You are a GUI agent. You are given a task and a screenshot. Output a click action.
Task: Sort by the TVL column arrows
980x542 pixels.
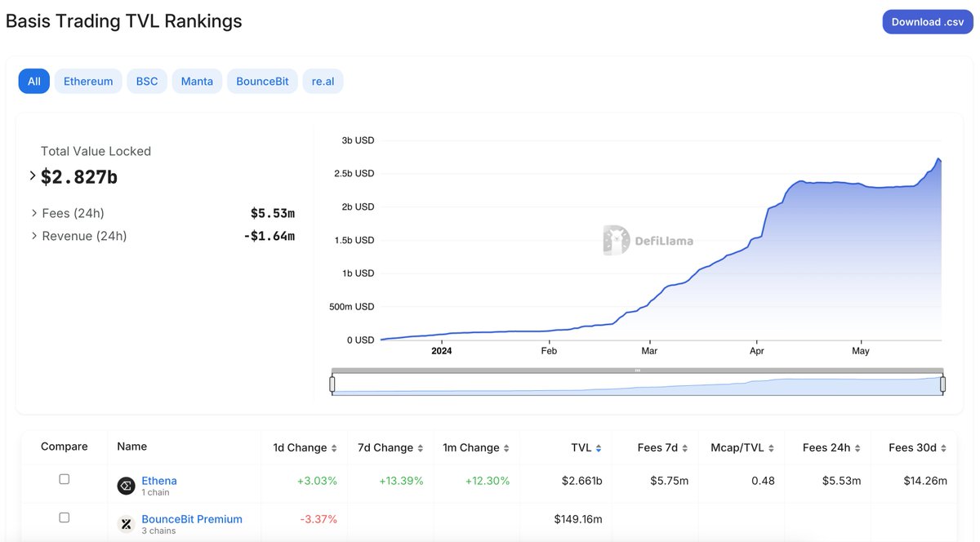(x=599, y=448)
